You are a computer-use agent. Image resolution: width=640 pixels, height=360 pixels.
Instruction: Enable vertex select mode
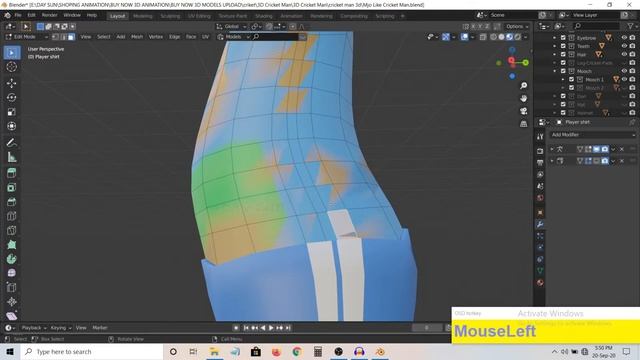coord(56,37)
